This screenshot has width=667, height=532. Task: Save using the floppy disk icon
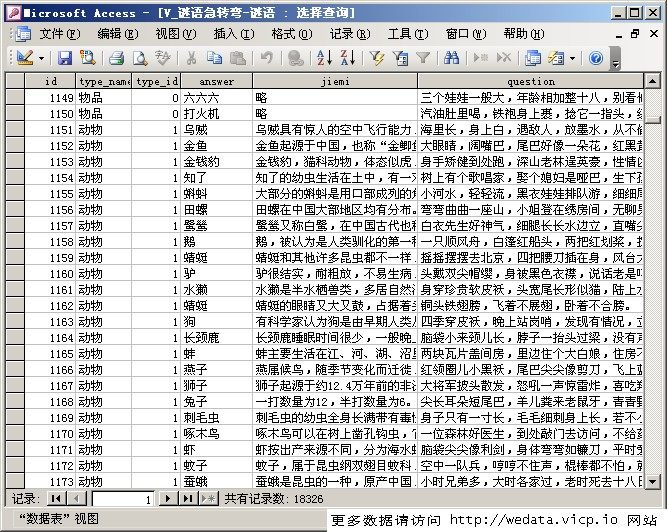[65, 58]
